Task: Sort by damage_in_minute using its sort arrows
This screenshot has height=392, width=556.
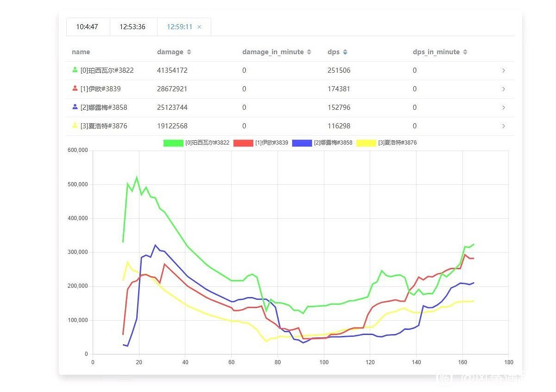Action: coord(309,52)
